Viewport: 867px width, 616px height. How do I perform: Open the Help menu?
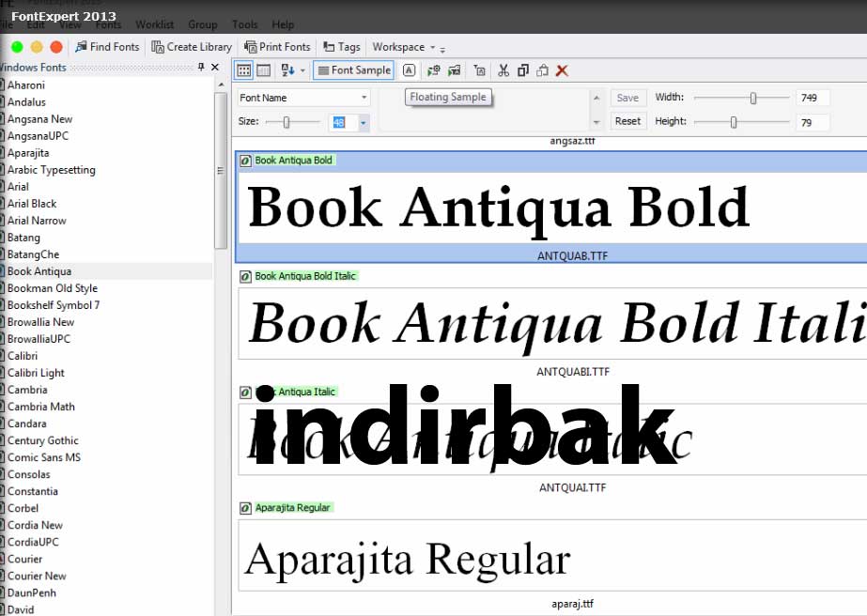(283, 24)
